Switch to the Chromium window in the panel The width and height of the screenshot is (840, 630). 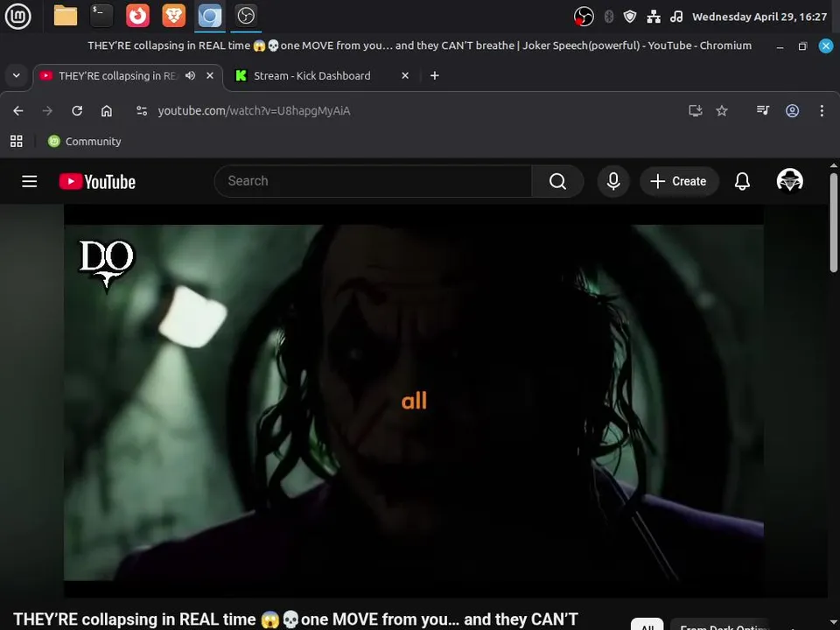[209, 16]
